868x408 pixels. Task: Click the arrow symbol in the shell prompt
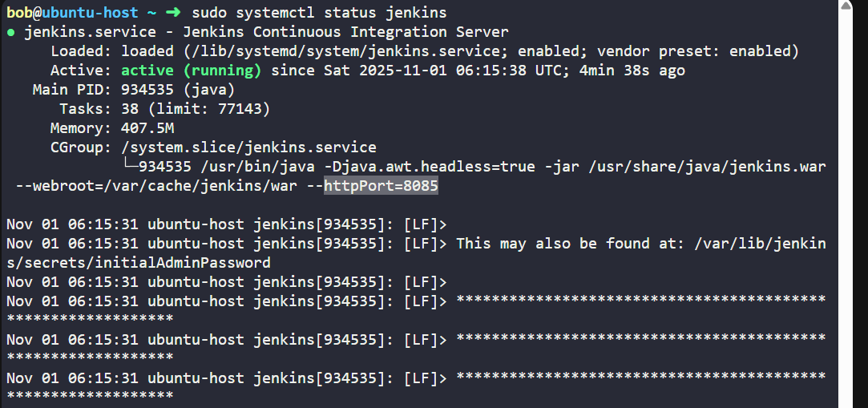[172, 13]
